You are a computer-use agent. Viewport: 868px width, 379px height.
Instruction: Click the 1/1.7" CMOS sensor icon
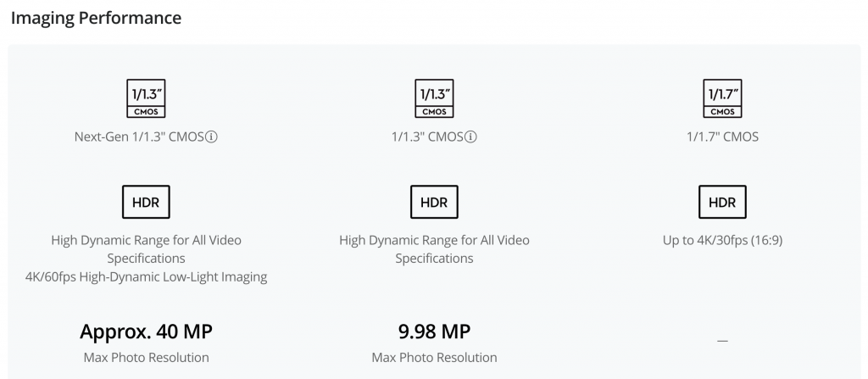point(722,98)
